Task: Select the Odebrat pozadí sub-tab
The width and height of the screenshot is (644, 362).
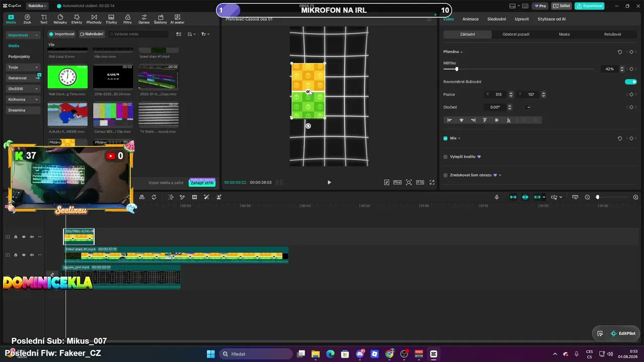Action: 516,34
